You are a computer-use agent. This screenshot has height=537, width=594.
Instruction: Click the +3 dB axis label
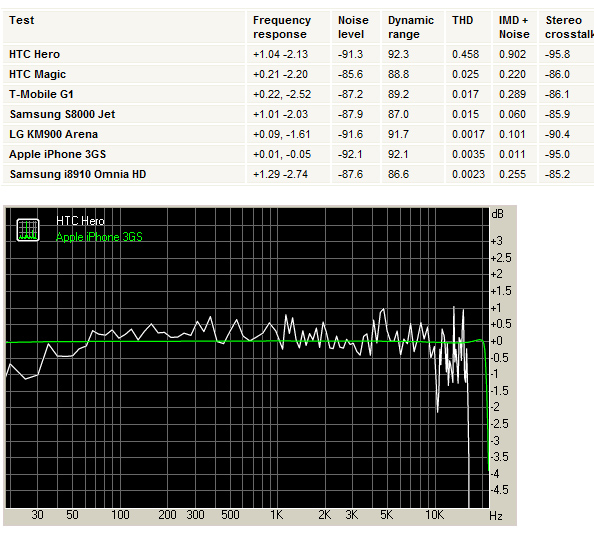tap(497, 241)
